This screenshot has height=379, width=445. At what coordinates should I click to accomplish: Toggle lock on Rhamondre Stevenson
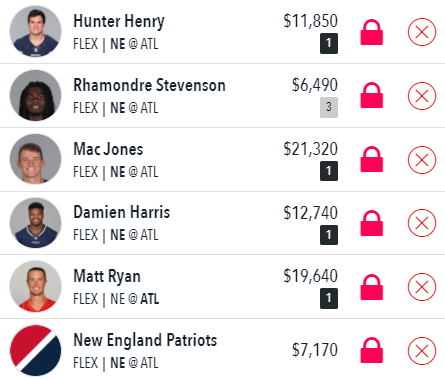372,95
